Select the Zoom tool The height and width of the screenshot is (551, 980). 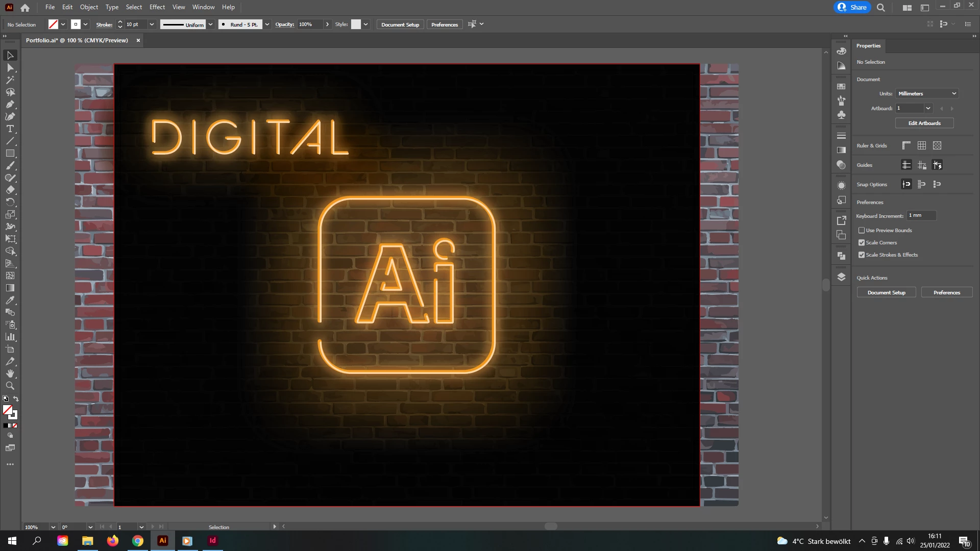tap(10, 386)
